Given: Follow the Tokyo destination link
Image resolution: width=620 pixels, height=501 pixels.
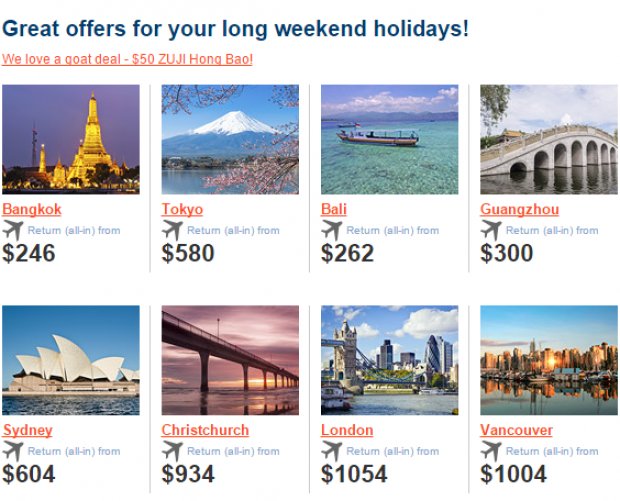Looking at the screenshot, I should coord(182,209).
